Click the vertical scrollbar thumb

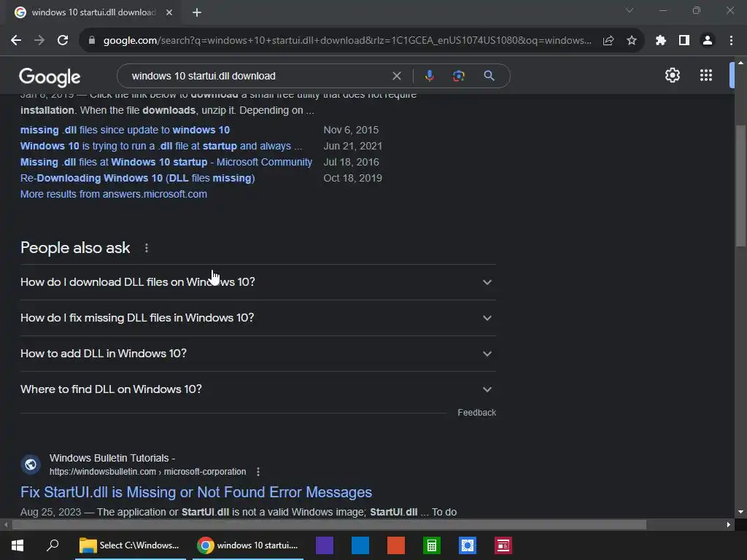(x=740, y=186)
